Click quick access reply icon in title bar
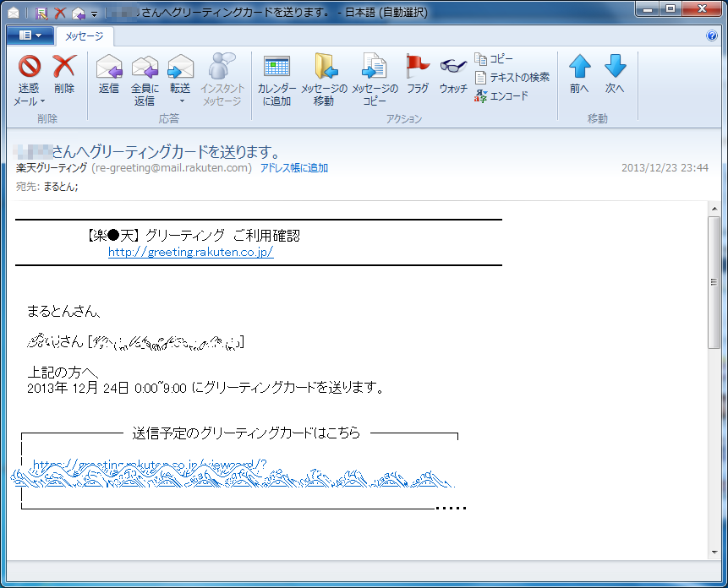The width and height of the screenshot is (728, 588). point(79,13)
